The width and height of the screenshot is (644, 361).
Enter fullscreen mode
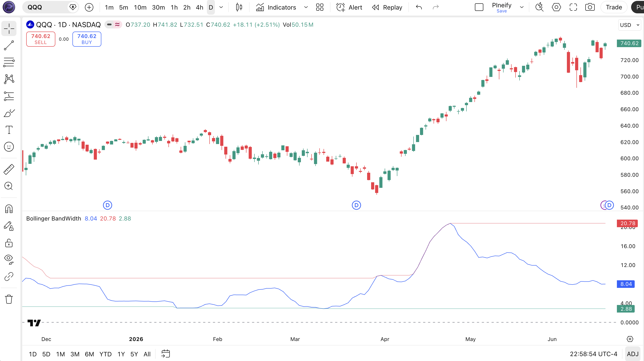573,7
